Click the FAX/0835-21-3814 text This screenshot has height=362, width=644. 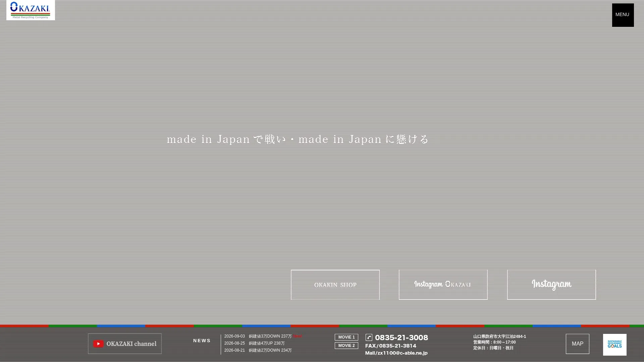[x=390, y=346]
